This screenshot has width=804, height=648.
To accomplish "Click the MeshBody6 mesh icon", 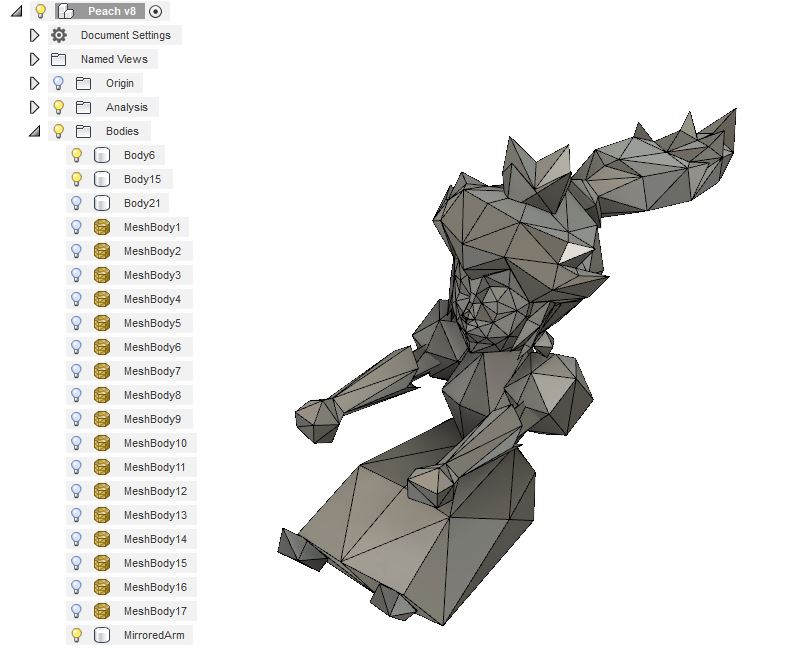I will [x=102, y=347].
